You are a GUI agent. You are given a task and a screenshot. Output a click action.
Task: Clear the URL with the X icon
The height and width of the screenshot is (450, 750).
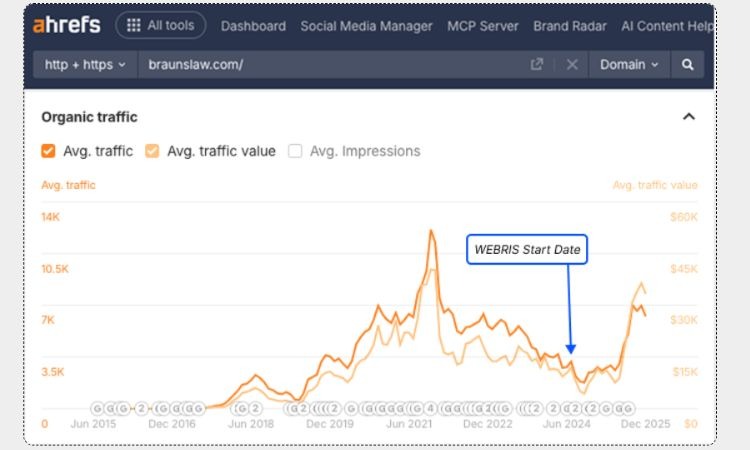point(572,65)
